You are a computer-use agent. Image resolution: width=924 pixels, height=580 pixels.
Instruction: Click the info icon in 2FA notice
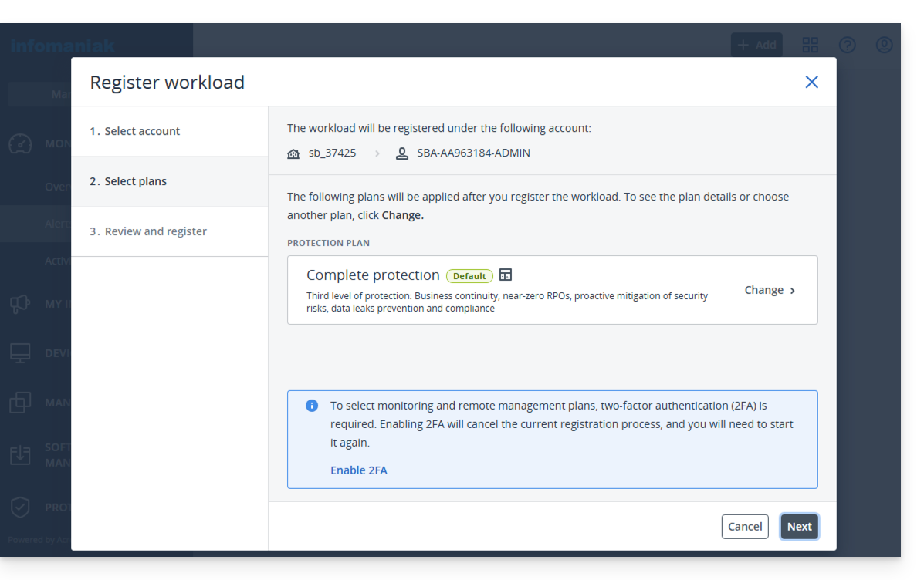click(312, 406)
